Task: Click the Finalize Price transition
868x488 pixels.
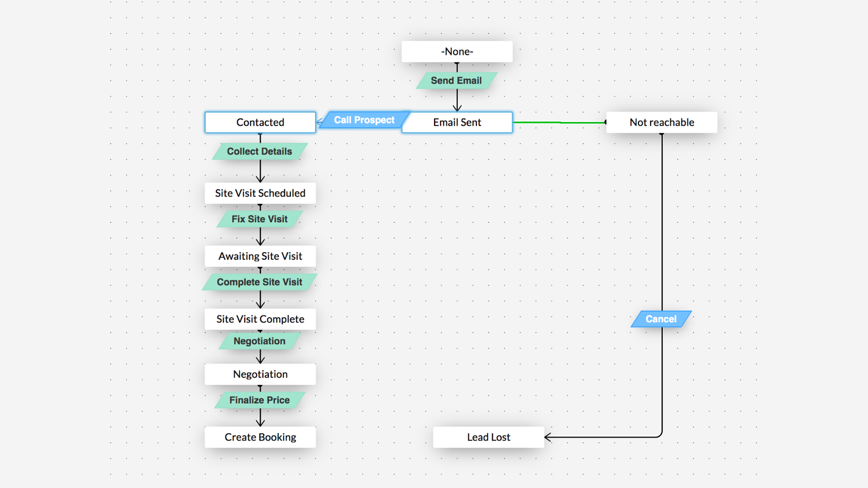Action: (259, 400)
